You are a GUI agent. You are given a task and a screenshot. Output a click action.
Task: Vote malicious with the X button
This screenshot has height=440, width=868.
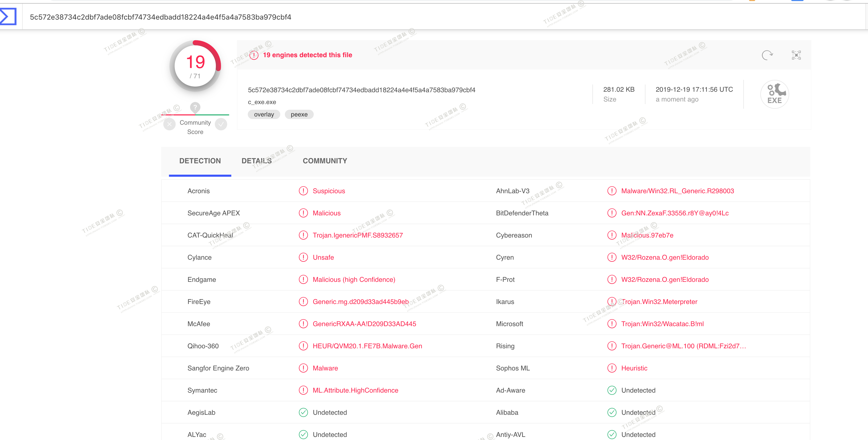coord(169,125)
